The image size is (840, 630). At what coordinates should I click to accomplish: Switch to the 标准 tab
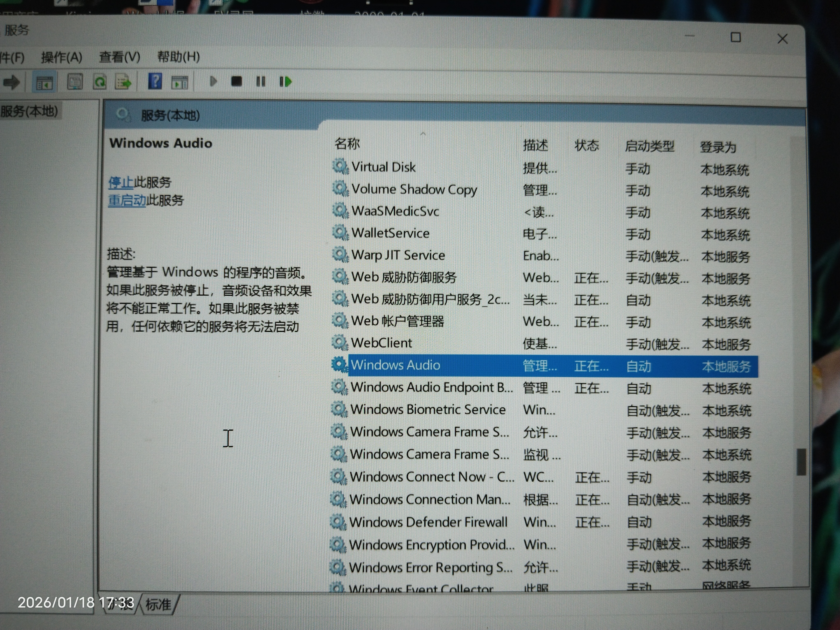158,604
